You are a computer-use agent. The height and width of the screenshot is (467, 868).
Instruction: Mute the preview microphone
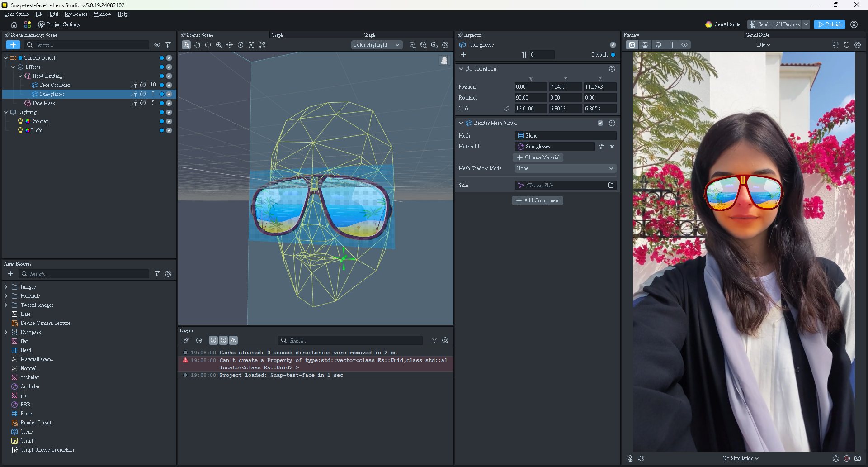[x=630, y=458]
